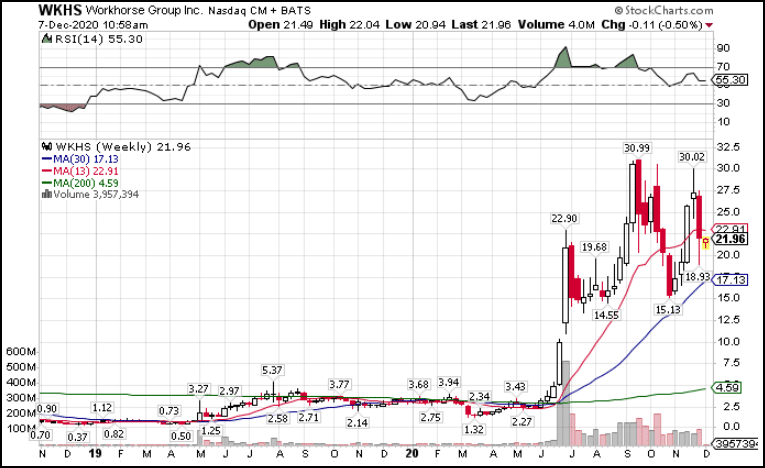Click the 14.55 price low label

(606, 315)
